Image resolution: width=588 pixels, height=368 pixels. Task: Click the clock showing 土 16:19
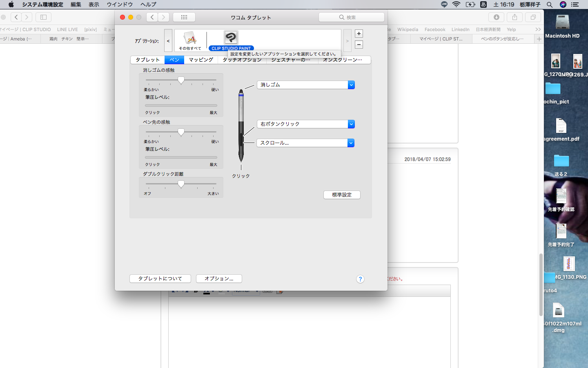[x=503, y=4]
